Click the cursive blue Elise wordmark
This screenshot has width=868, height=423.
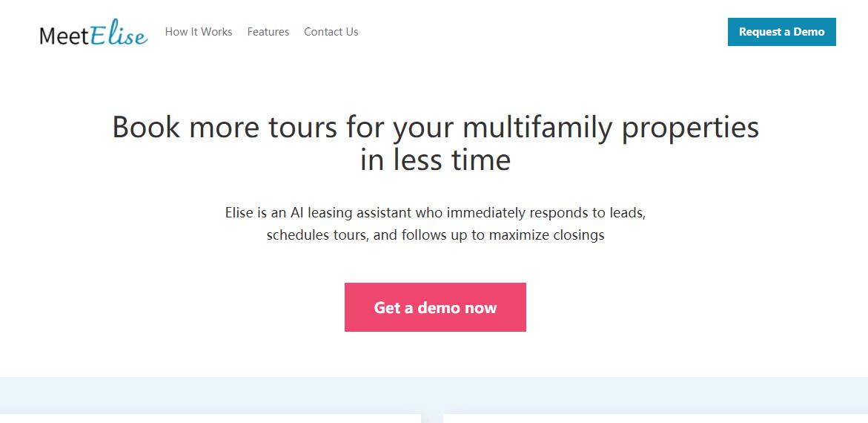coord(119,33)
